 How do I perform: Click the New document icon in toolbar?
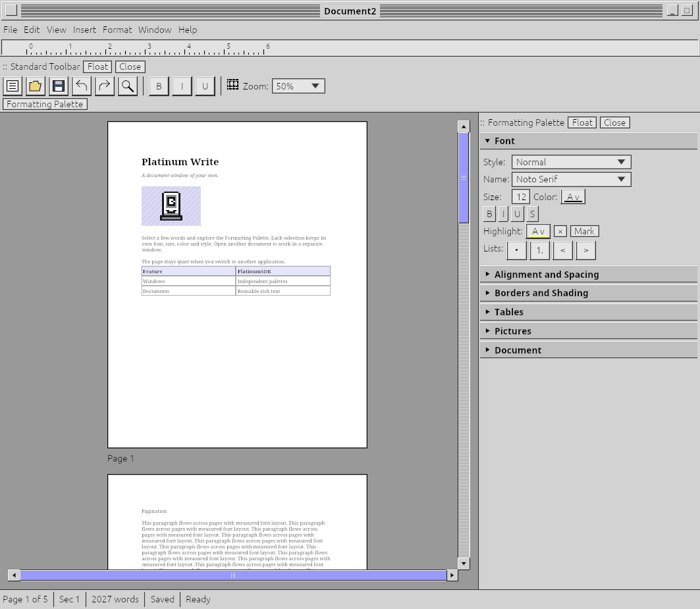[x=13, y=86]
